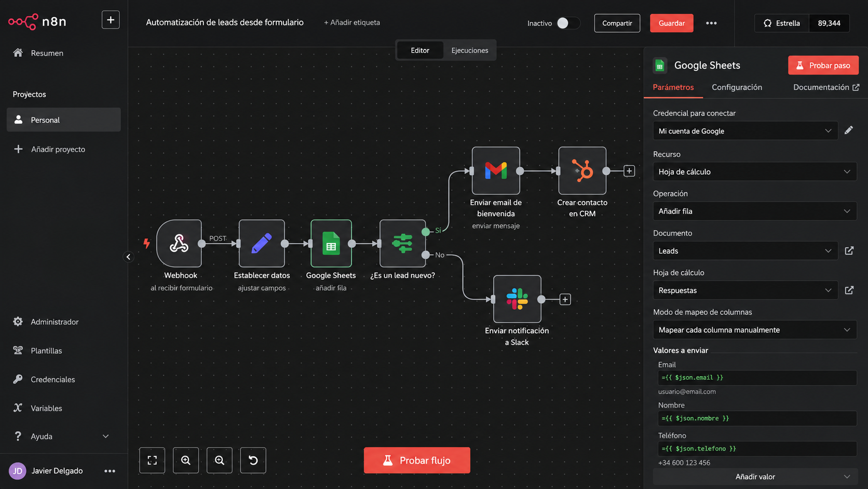Click the Email expression input field
Image resolution: width=868 pixels, height=489 pixels.
pyautogui.click(x=757, y=378)
